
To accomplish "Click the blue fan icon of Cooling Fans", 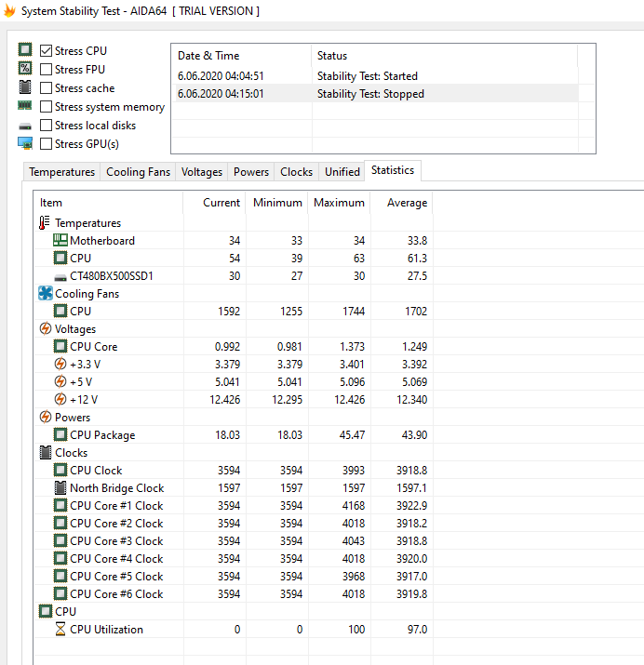I will click(46, 294).
